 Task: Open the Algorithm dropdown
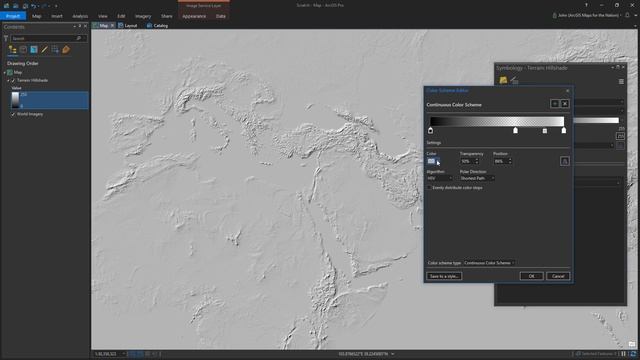(440, 178)
